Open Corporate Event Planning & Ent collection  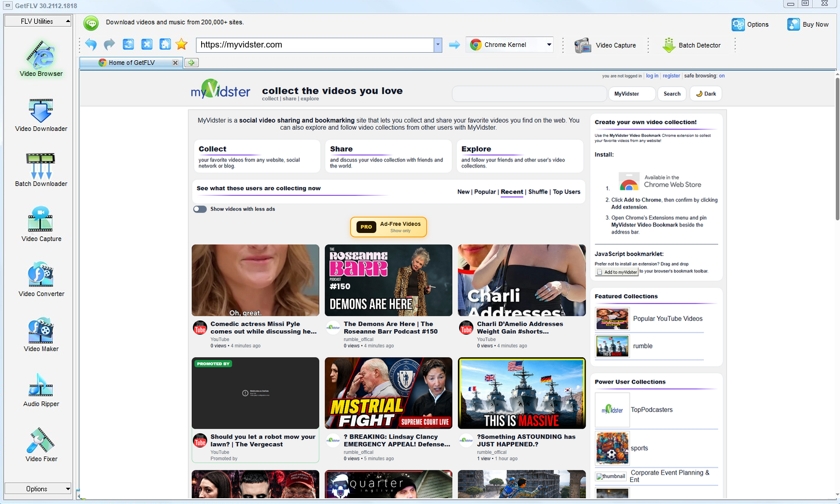670,476
